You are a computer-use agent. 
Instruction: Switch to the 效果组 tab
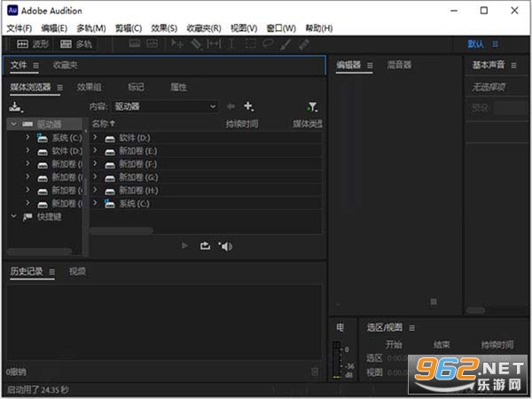coord(90,87)
